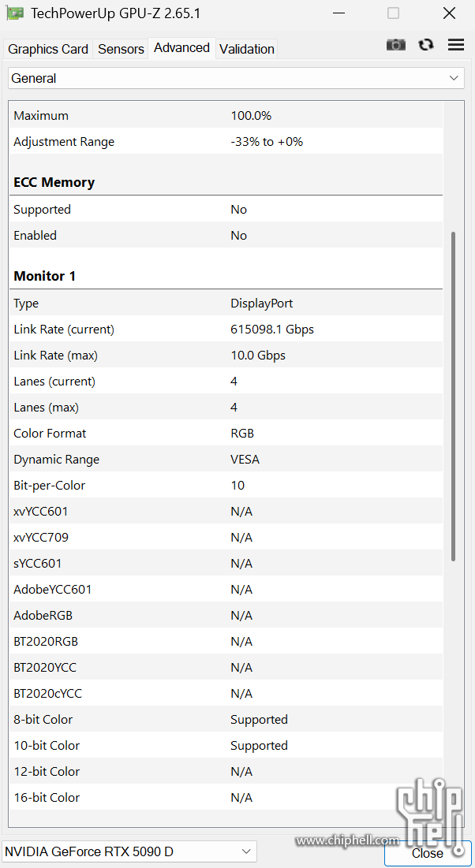Click the disabled maximize button in title bar
Image resolution: width=475 pixels, height=868 pixels.
[393, 13]
